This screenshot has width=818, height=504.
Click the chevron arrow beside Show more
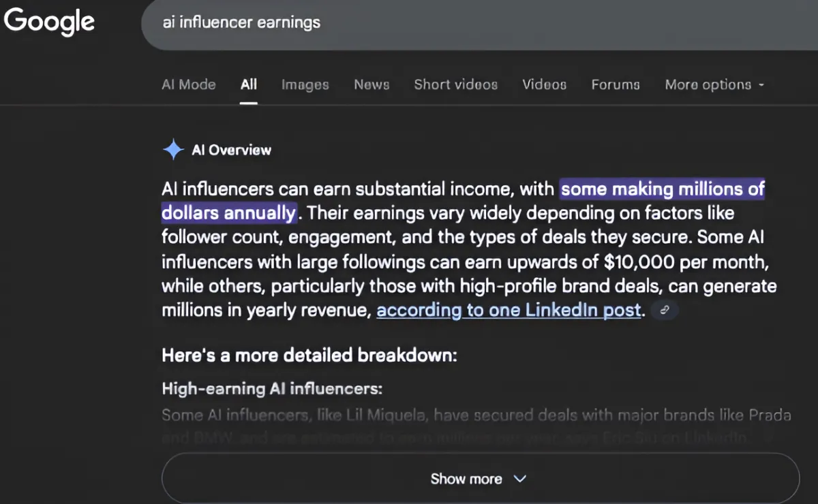520,479
